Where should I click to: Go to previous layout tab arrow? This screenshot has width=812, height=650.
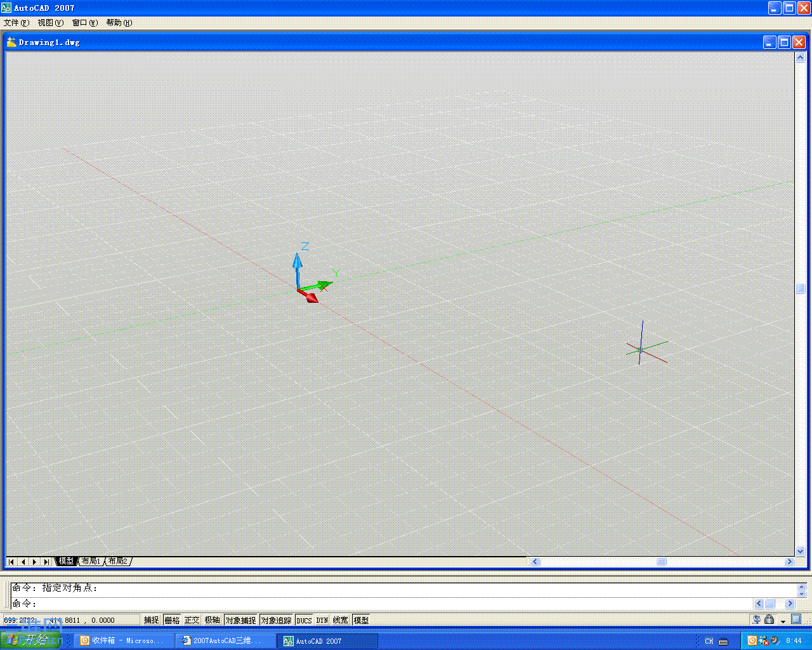[23, 562]
